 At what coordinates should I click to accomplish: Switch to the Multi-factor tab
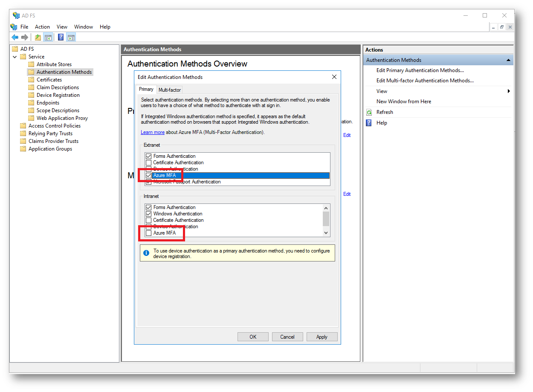pos(170,90)
